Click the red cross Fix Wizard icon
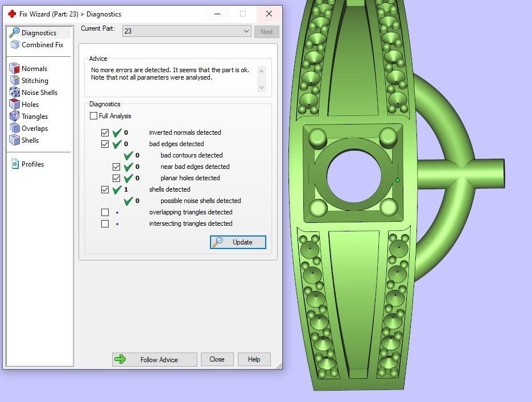 coord(12,14)
